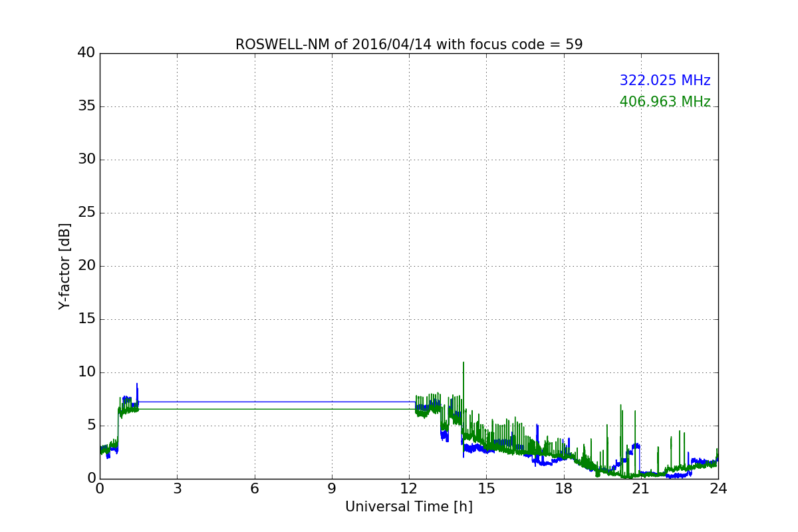This screenshot has width=798, height=532.
Task: Click the x-axis tick label '9'
Action: click(332, 488)
